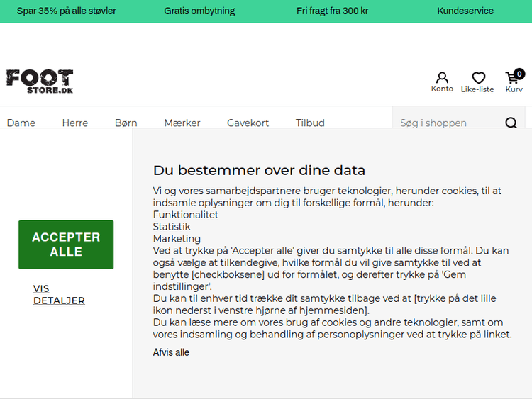The image size is (532, 399).
Task: Expand 'Vis detaljer' cookie details
Action: pyautogui.click(x=59, y=294)
